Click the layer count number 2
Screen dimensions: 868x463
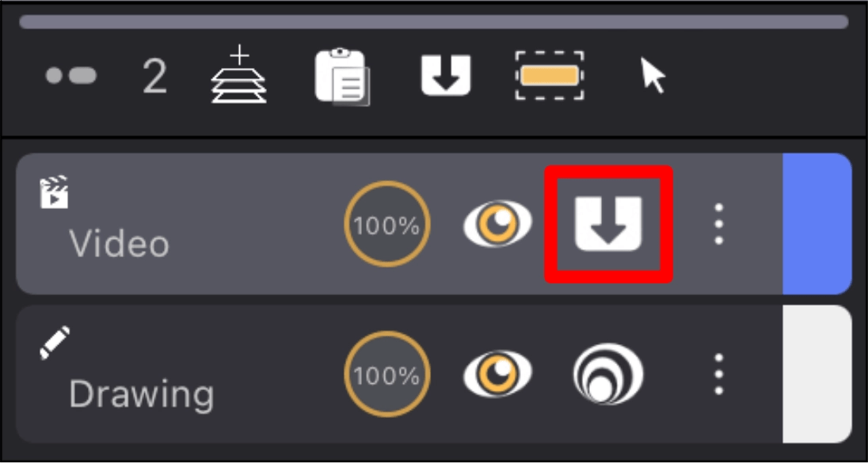click(x=154, y=76)
